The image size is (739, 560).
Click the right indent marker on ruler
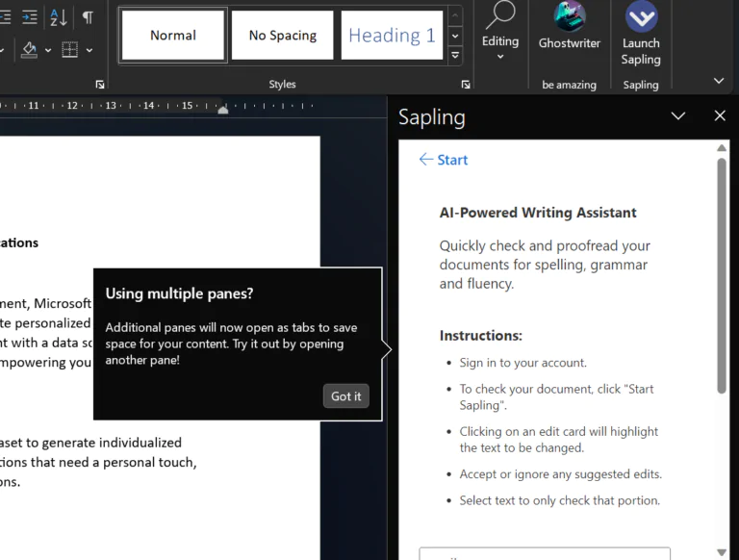coord(223,110)
